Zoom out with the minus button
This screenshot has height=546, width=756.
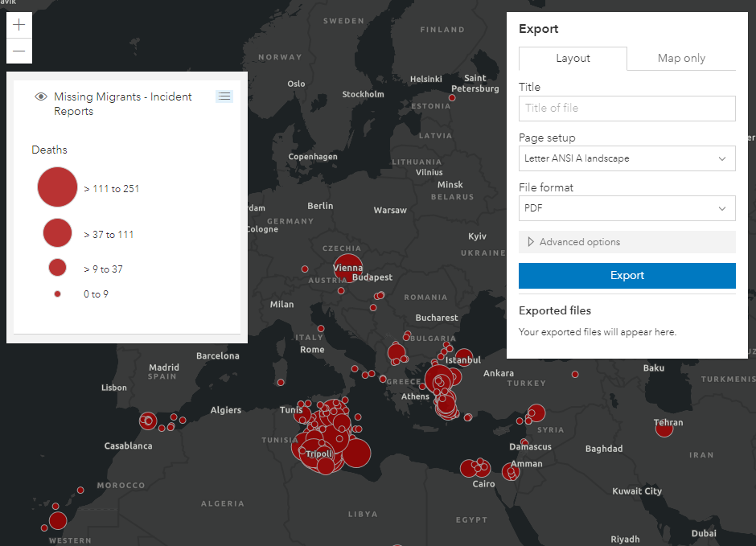pyautogui.click(x=19, y=51)
